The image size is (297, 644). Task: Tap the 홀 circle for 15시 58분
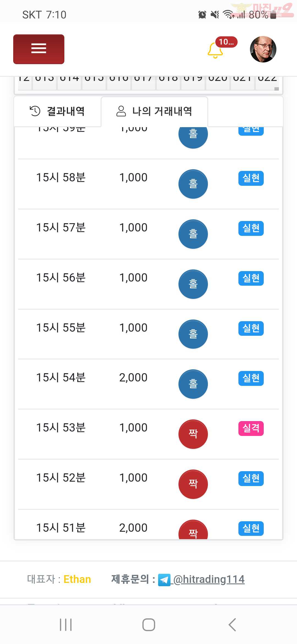coord(193,184)
